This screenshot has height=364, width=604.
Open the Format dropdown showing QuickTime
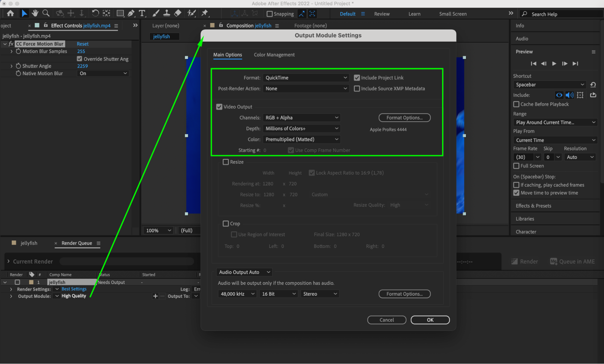coord(306,78)
